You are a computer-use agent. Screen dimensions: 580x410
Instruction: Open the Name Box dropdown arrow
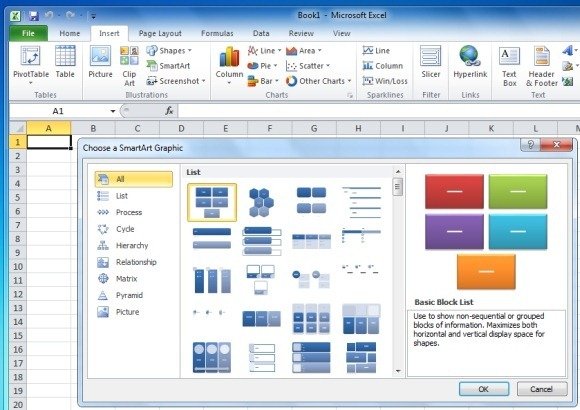click(113, 111)
